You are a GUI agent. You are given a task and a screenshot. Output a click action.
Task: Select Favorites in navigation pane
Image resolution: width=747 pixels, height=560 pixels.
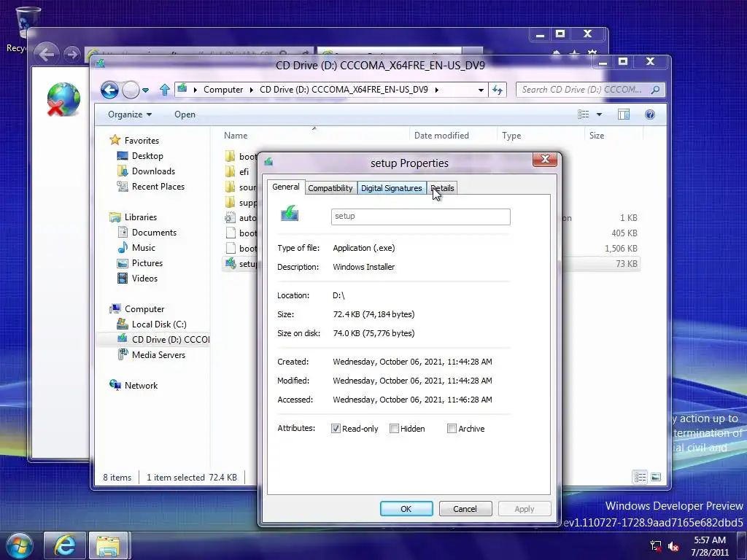(x=142, y=141)
